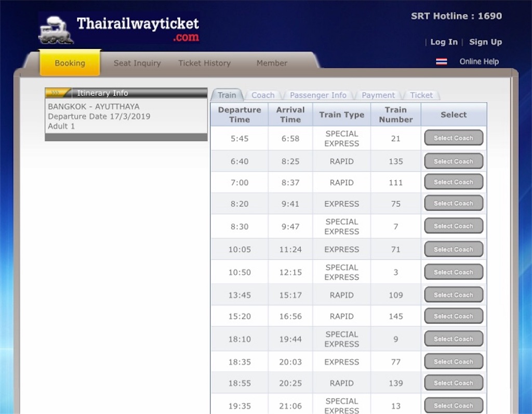This screenshot has width=532, height=414.
Task: Click the Adult 1 passenger text
Action: click(x=61, y=126)
